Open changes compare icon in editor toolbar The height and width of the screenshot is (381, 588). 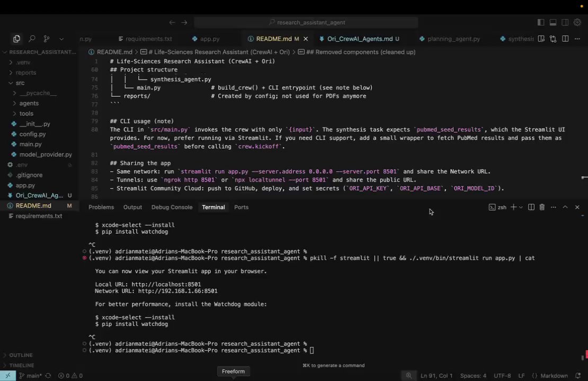click(x=553, y=39)
